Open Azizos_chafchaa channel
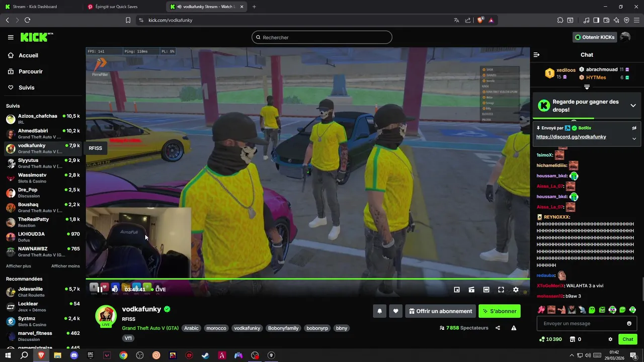Screen dimensions: 644x362 coord(43,119)
